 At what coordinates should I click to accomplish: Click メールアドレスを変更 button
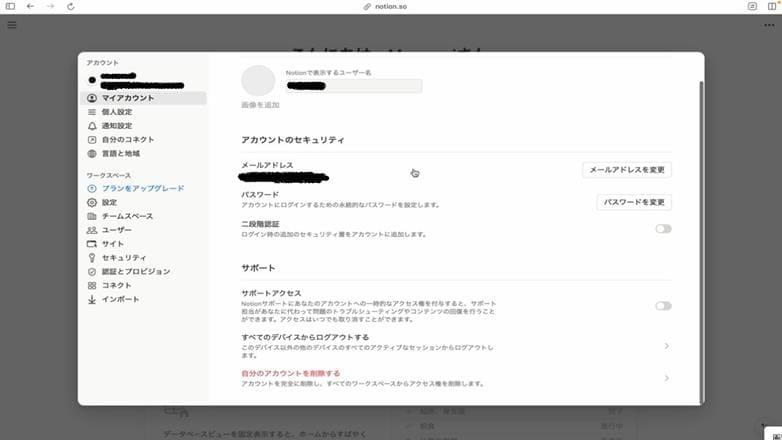[x=627, y=170]
